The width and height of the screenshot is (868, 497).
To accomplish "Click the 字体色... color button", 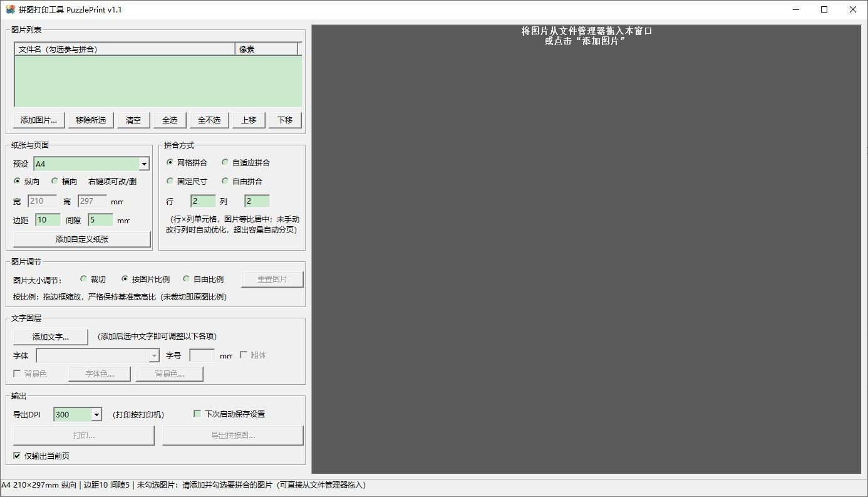I will coord(100,374).
